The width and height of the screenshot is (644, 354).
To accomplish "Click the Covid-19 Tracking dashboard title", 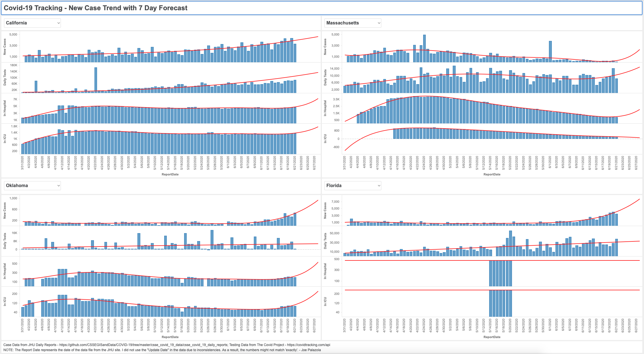I will click(96, 8).
